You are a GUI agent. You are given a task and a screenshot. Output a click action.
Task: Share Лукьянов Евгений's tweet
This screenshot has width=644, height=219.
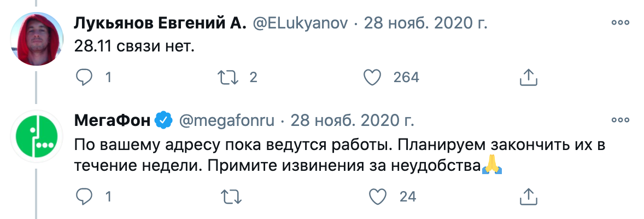526,78
